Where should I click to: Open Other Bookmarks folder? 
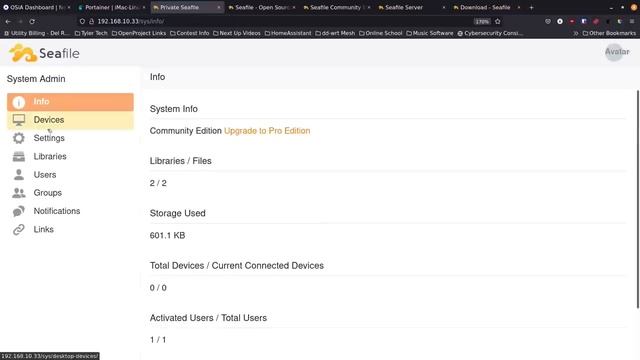point(609,33)
